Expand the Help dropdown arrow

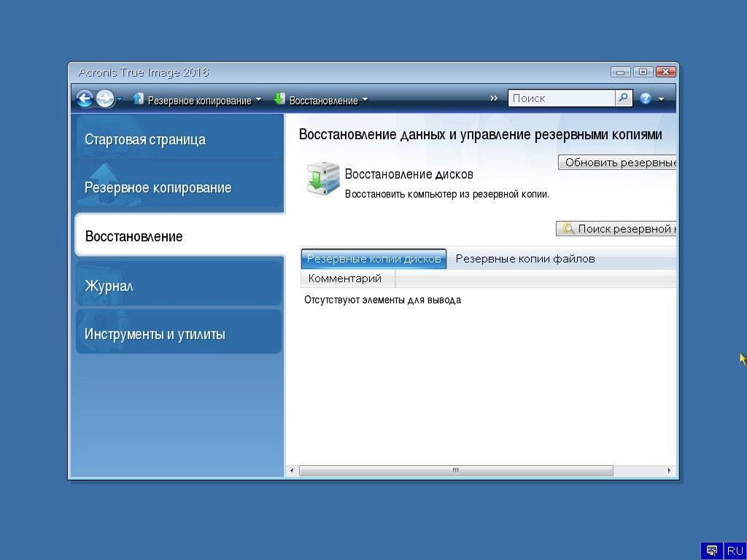click(661, 99)
